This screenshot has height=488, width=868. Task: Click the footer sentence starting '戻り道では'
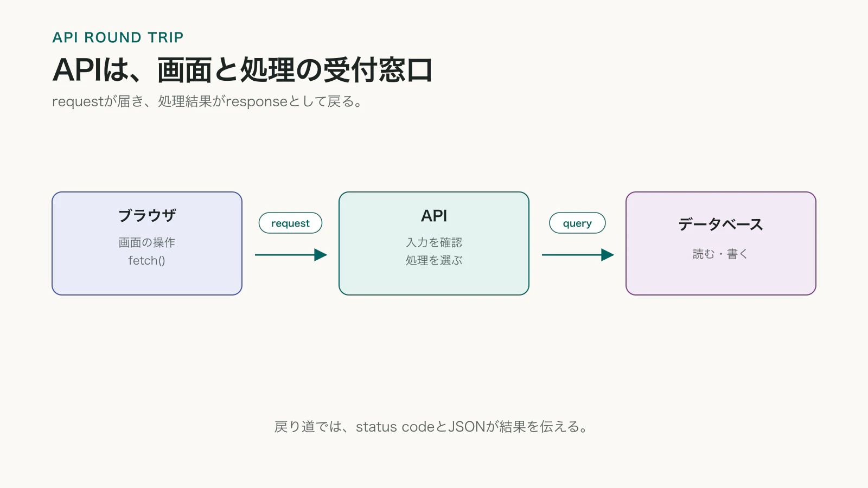432,427
